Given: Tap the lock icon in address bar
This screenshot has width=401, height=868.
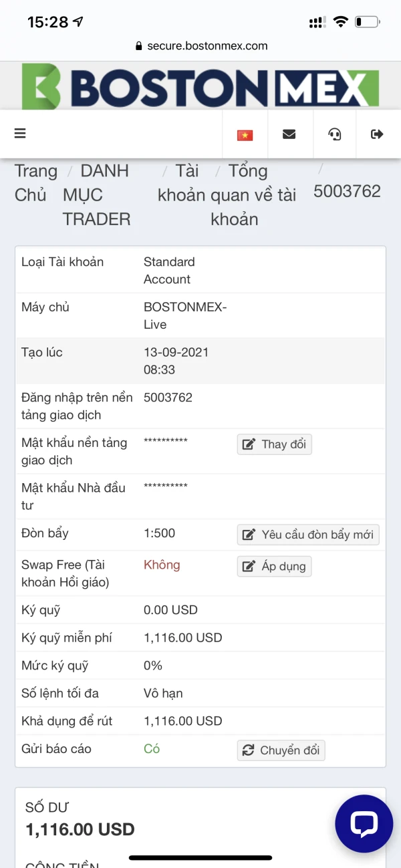Looking at the screenshot, I should (x=139, y=46).
